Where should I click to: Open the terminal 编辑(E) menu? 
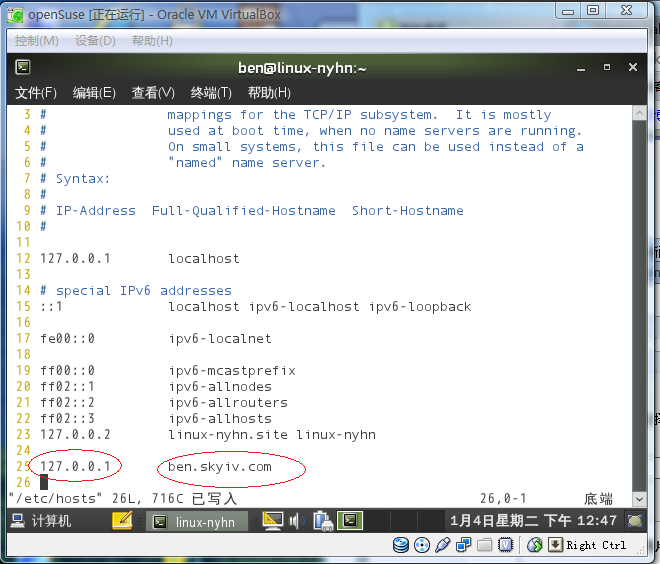(94, 93)
